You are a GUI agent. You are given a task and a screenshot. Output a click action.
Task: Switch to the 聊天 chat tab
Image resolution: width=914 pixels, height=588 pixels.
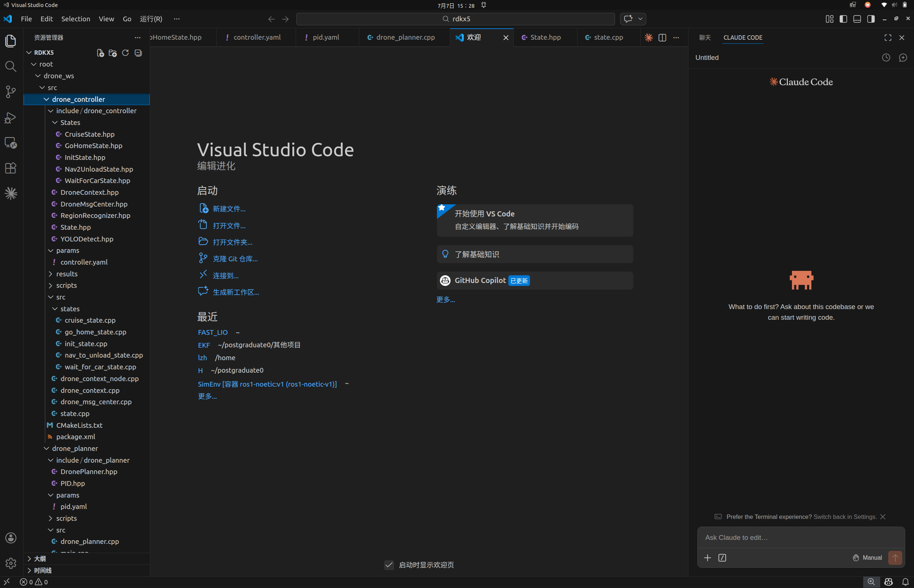point(705,37)
